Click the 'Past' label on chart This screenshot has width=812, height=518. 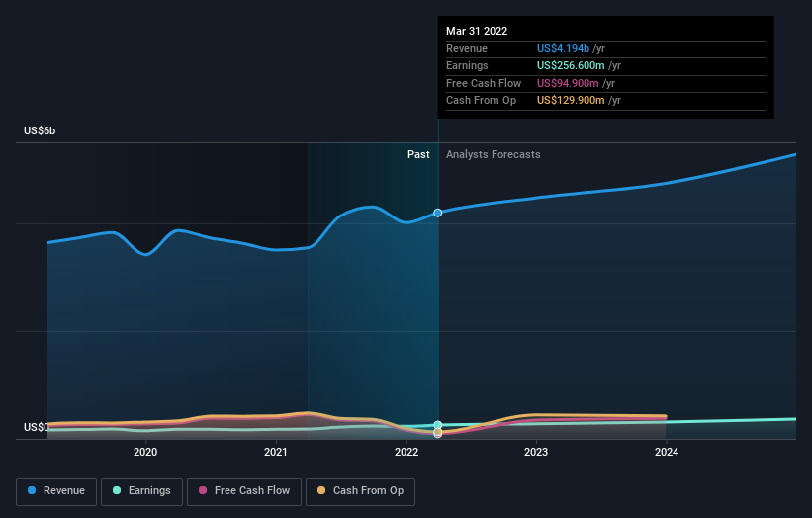click(418, 154)
